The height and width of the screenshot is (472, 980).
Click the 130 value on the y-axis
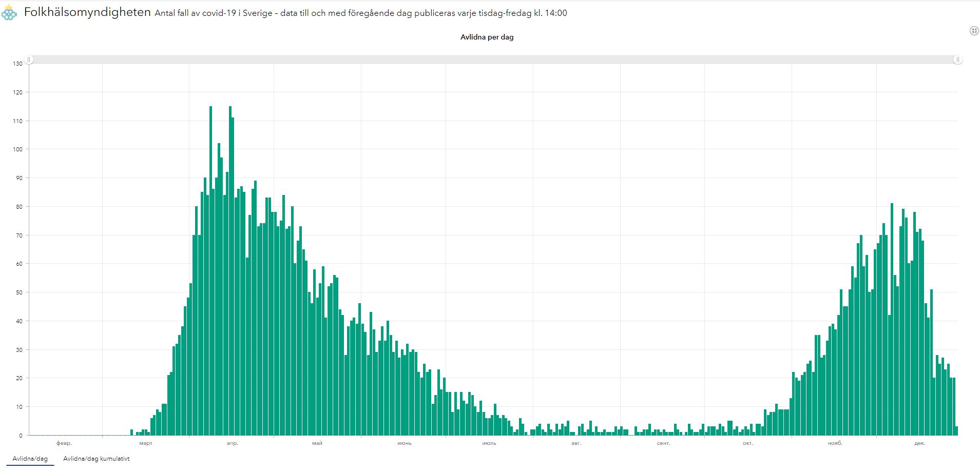(x=18, y=64)
